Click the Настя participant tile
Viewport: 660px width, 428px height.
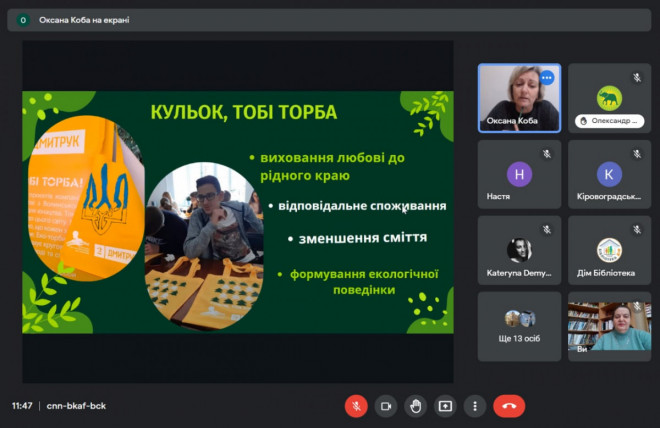[519, 174]
